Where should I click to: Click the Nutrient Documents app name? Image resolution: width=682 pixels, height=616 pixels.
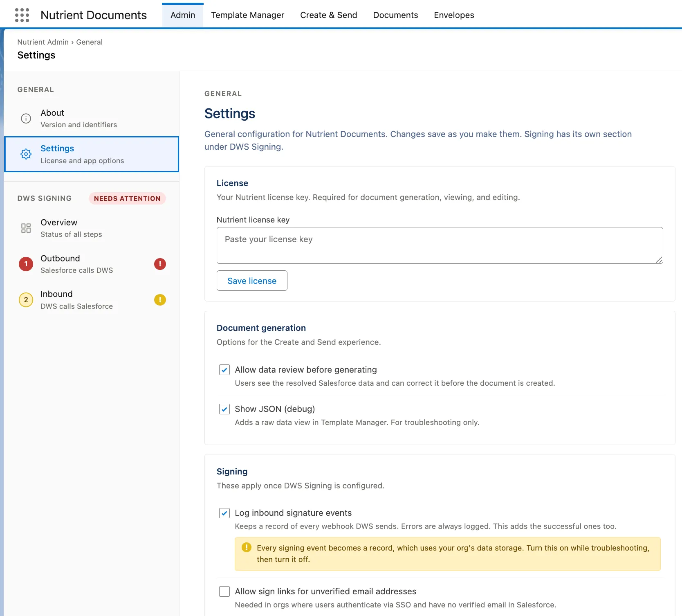tap(94, 15)
